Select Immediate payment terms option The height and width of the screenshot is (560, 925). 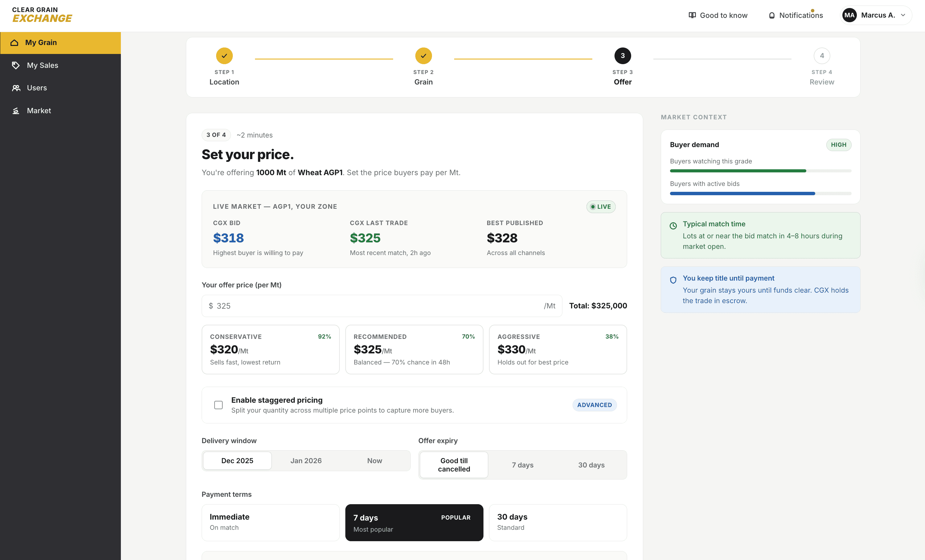coord(270,522)
